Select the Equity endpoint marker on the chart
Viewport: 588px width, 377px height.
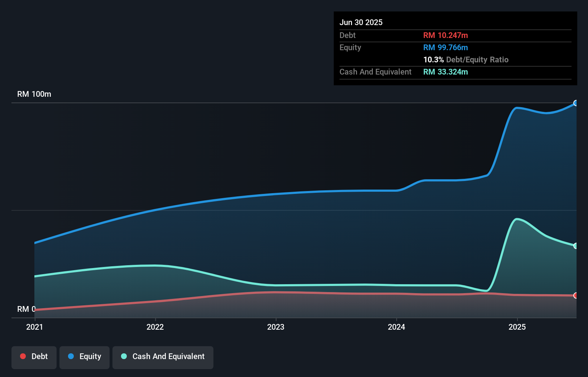click(576, 103)
